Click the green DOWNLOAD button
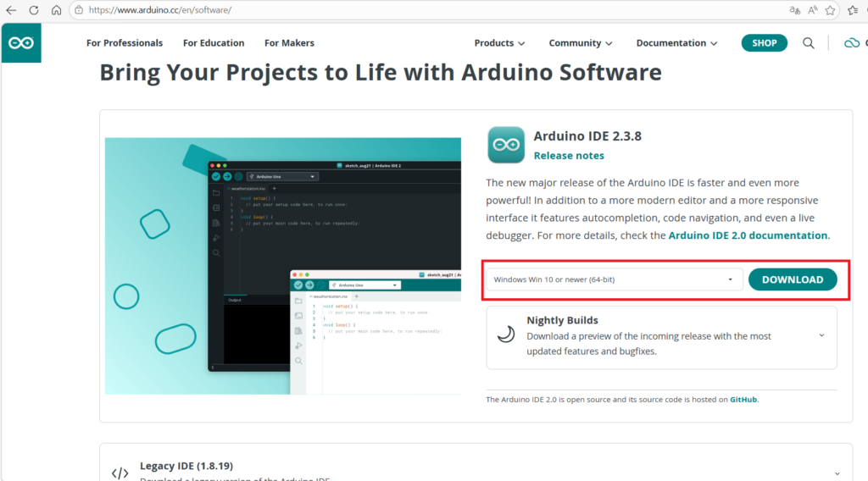The height and width of the screenshot is (481, 868). click(792, 279)
